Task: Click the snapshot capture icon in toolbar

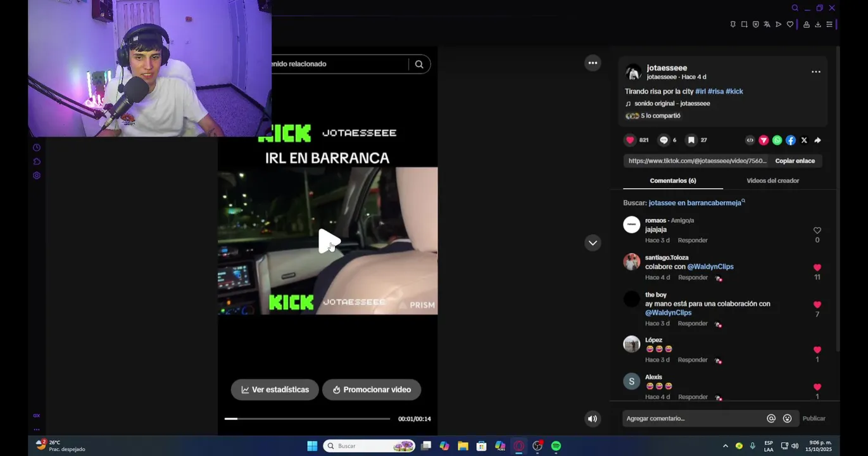Action: [x=744, y=25]
